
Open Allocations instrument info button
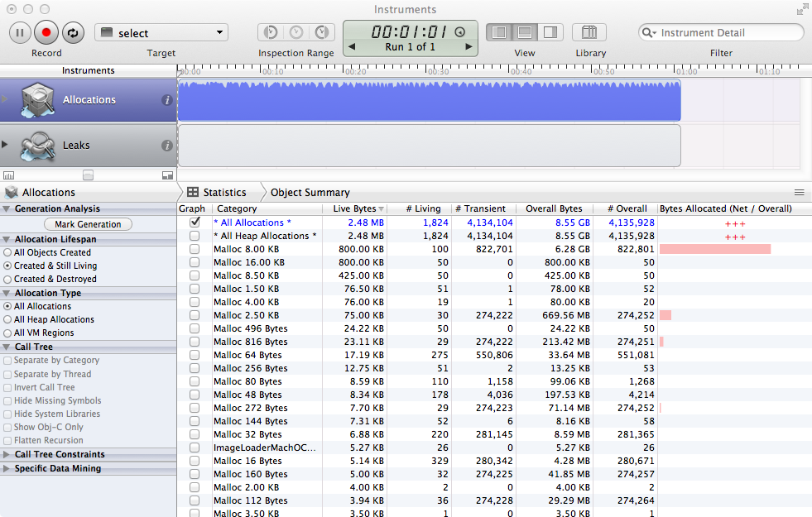pos(166,100)
